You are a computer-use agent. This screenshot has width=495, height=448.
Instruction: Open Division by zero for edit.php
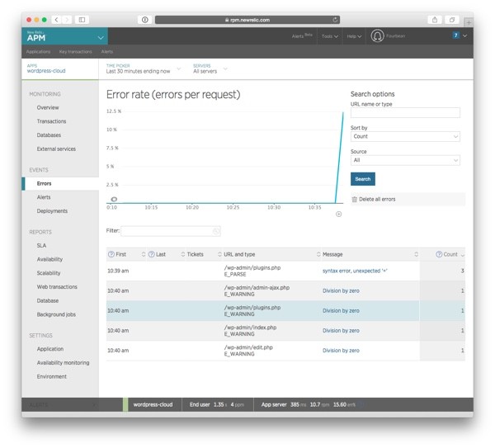(x=341, y=351)
